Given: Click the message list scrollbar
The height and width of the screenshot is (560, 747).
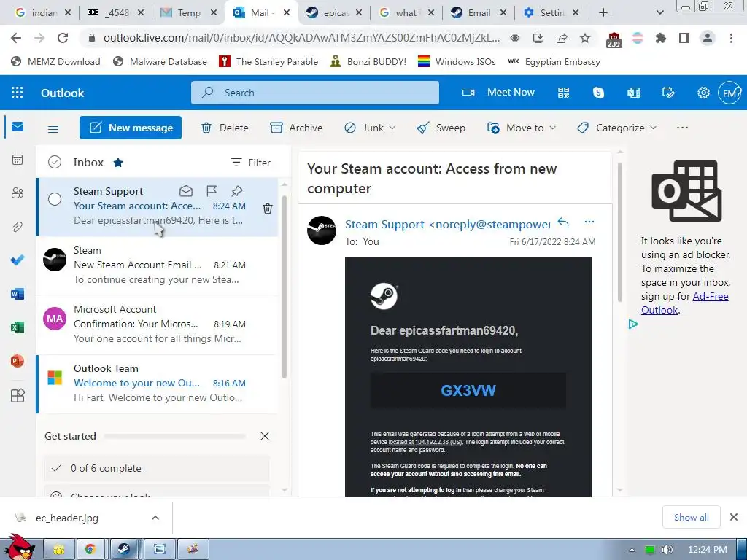Looking at the screenshot, I should click(x=285, y=286).
